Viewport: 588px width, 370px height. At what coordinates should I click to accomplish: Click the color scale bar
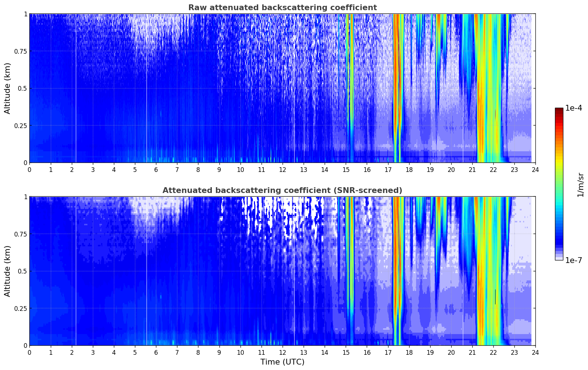pyautogui.click(x=559, y=184)
